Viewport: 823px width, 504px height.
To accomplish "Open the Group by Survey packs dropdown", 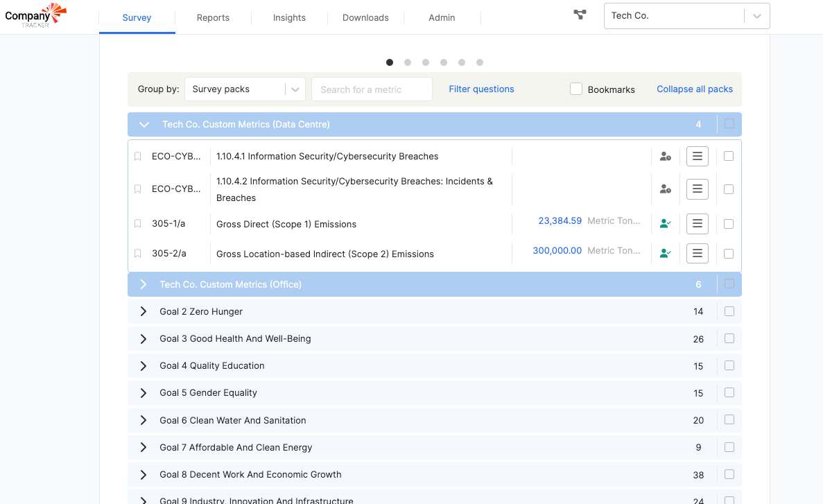I will click(x=245, y=89).
